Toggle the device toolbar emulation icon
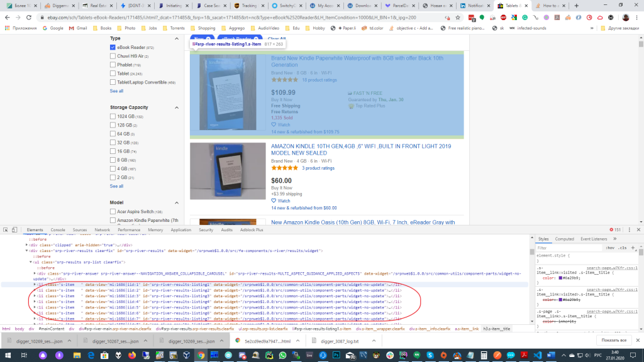Image resolution: width=644 pixels, height=362 pixels. (x=15, y=229)
